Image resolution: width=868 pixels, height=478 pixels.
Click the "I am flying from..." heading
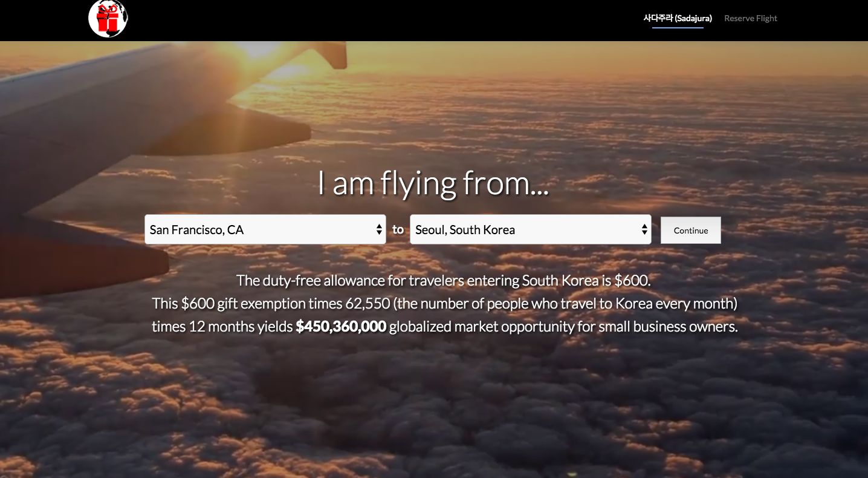coord(433,183)
